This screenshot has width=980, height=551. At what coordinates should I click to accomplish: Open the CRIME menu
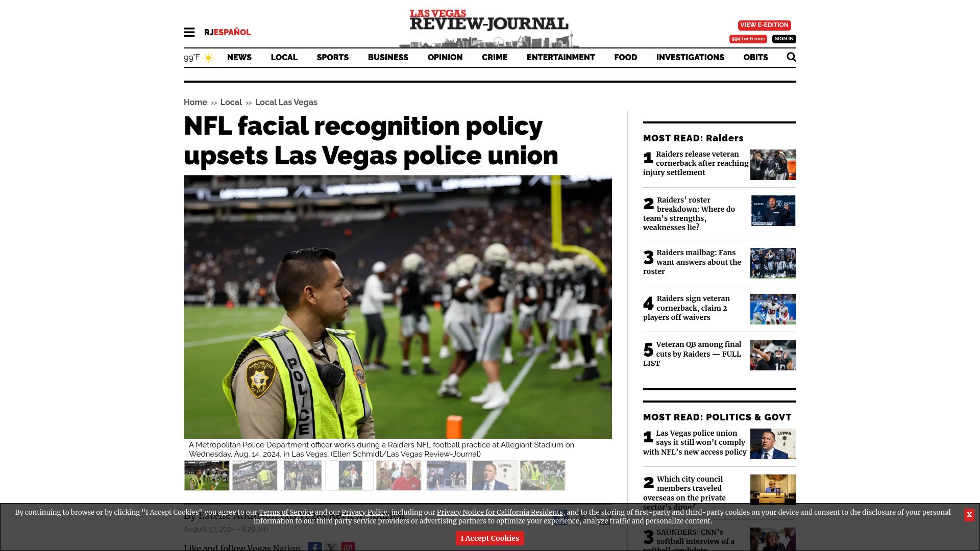[495, 57]
